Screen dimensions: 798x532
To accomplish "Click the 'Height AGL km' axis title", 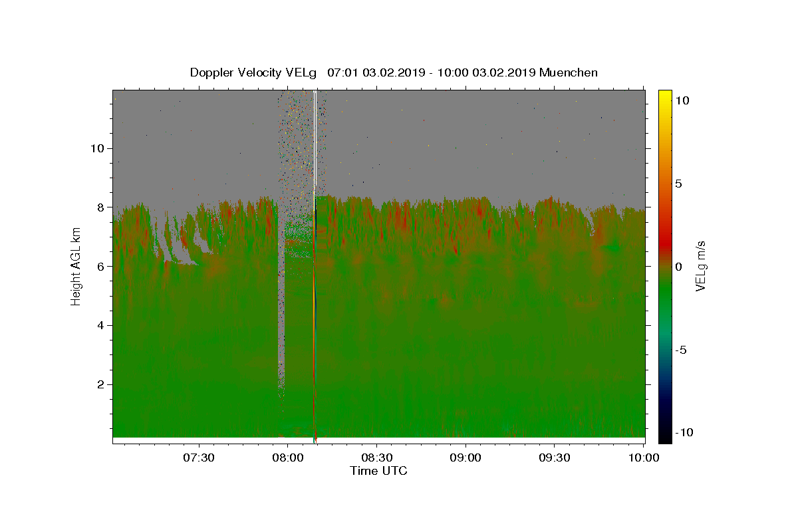I will click(x=76, y=267).
